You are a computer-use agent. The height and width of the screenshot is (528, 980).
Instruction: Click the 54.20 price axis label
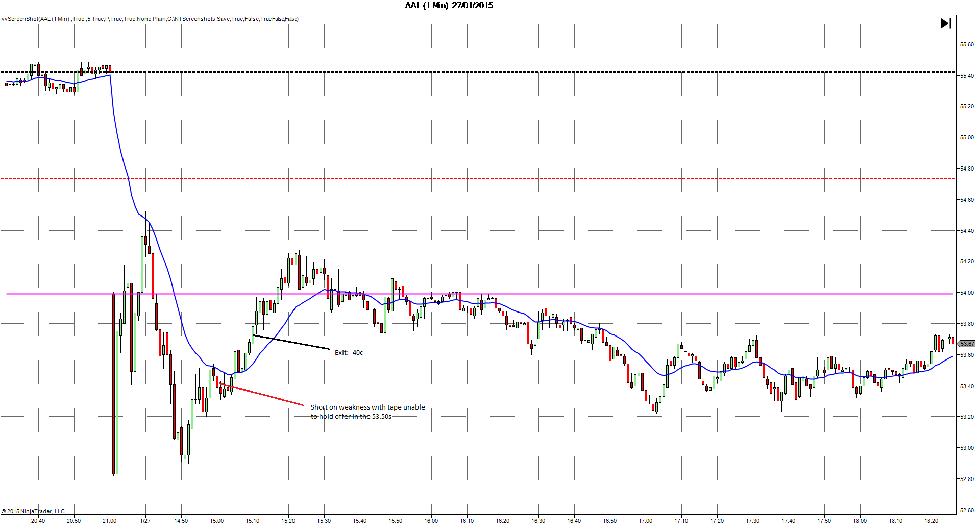[967, 261]
